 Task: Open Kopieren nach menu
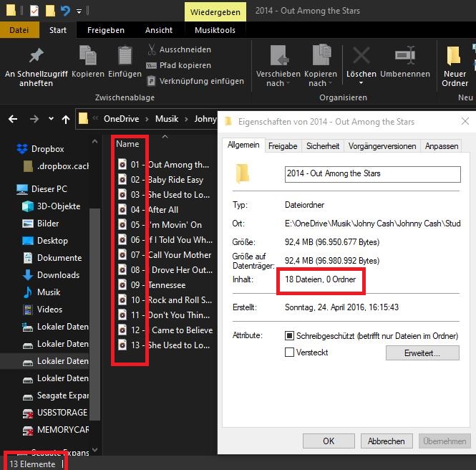pos(321,66)
